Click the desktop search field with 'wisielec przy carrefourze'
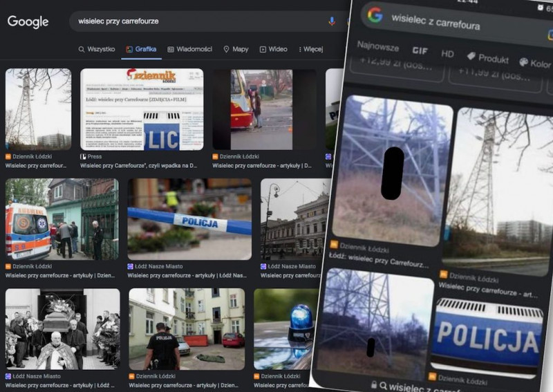 (194, 21)
